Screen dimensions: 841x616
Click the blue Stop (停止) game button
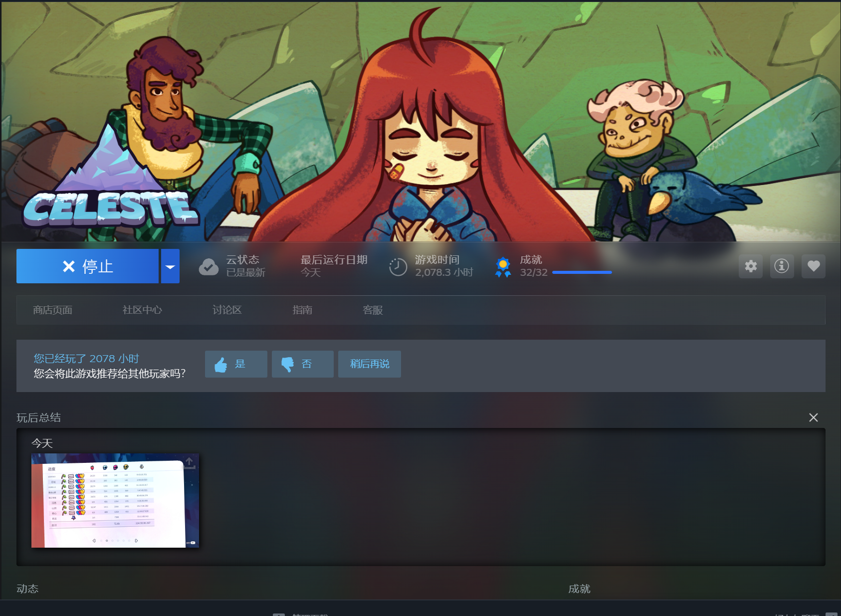click(x=87, y=266)
